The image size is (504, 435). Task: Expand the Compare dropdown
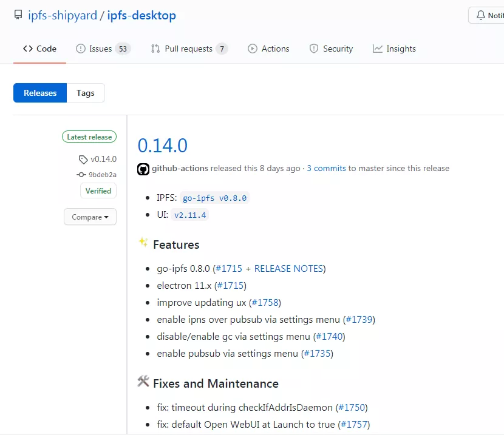click(90, 217)
